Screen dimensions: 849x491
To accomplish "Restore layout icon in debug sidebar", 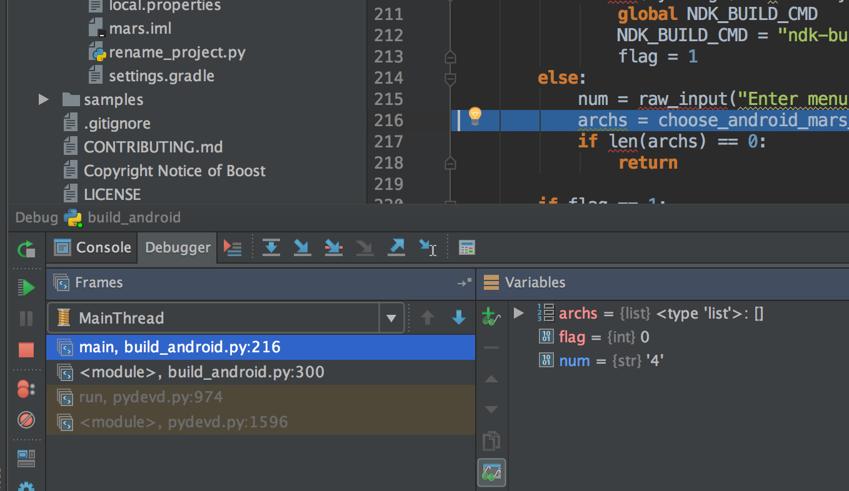I will (x=26, y=458).
